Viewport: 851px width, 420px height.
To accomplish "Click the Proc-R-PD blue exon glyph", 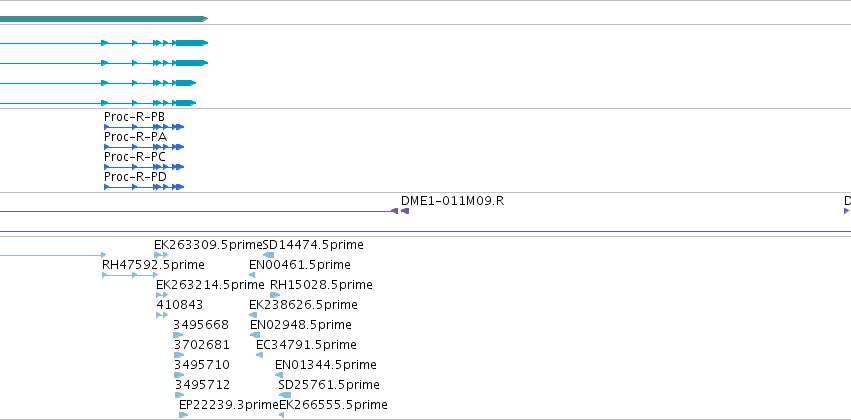I will pos(144,187).
